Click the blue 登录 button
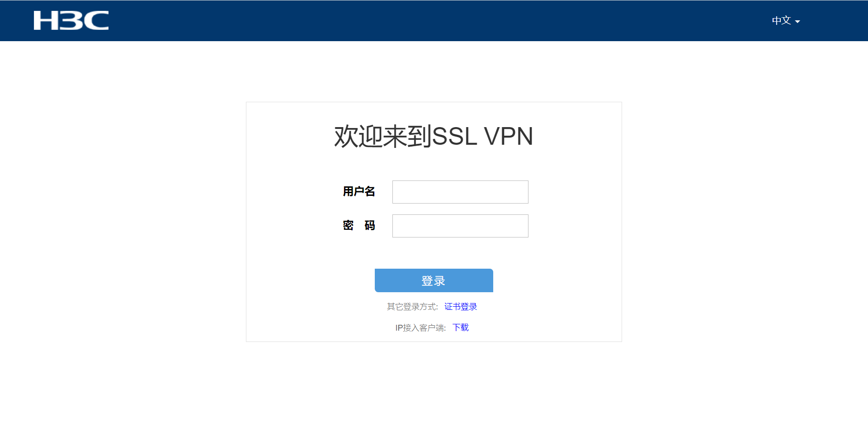The width and height of the screenshot is (868, 446). coord(434,280)
